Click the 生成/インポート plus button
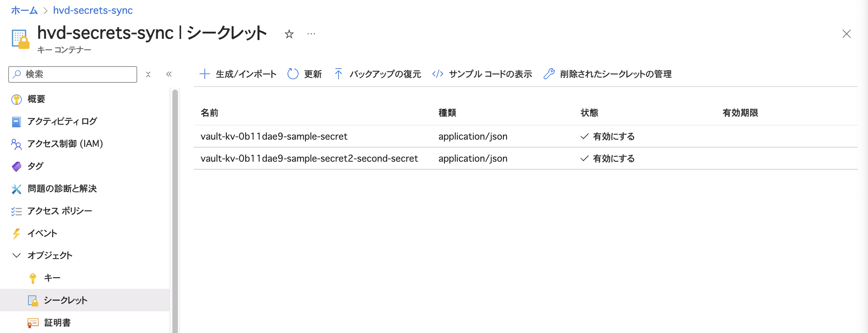 point(238,74)
